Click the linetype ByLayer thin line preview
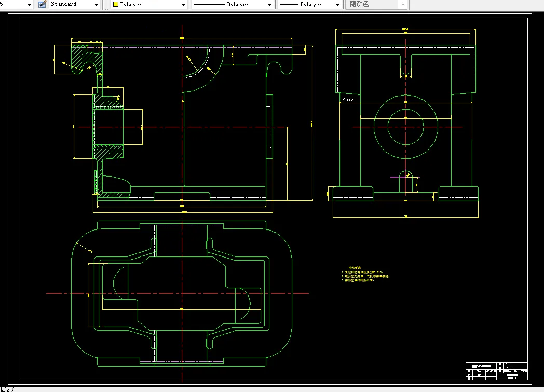 coord(209,5)
